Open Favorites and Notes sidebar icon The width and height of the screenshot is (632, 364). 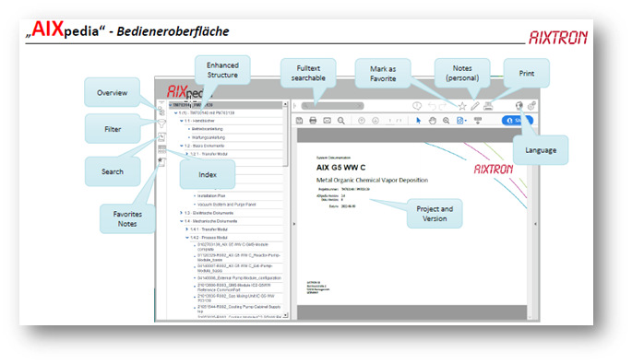(161, 162)
